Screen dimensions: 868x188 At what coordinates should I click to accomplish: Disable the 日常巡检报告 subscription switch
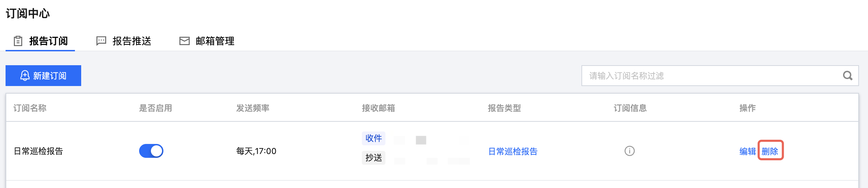(151, 151)
